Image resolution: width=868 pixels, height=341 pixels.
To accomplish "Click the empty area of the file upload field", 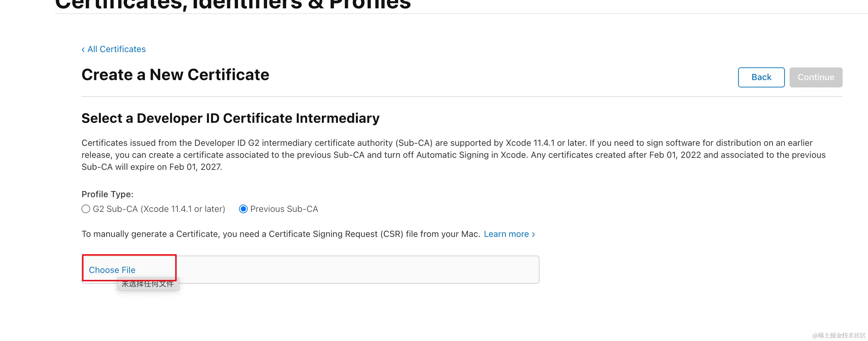I will click(357, 269).
